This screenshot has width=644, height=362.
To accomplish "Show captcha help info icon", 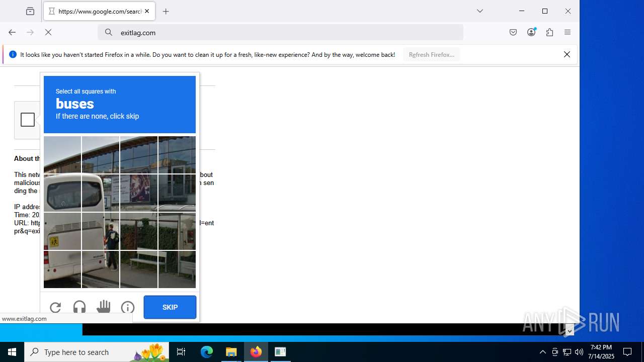I will pos(128,307).
